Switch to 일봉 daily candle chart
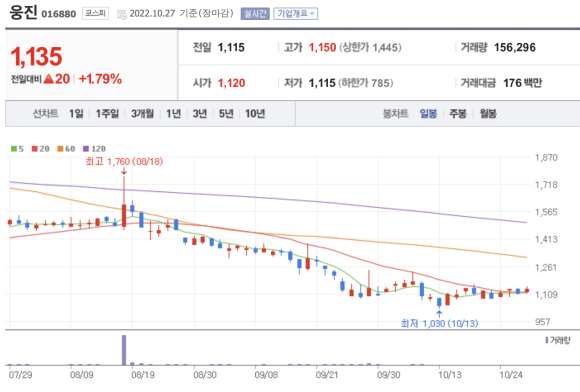Image resolution: width=580 pixels, height=392 pixels. (428, 114)
